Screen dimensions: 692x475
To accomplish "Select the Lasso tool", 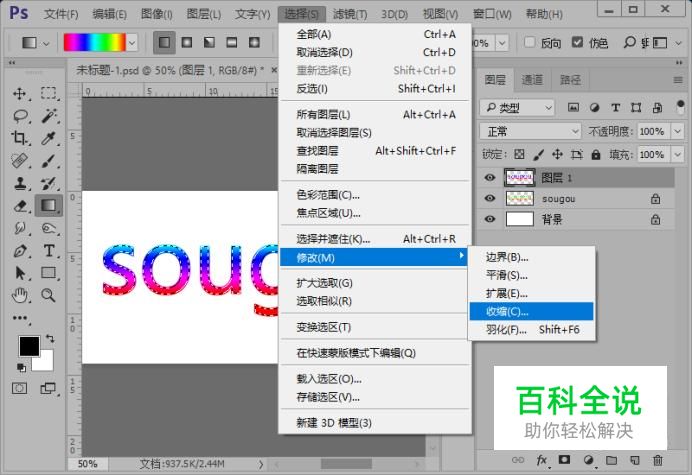I will 20,116.
